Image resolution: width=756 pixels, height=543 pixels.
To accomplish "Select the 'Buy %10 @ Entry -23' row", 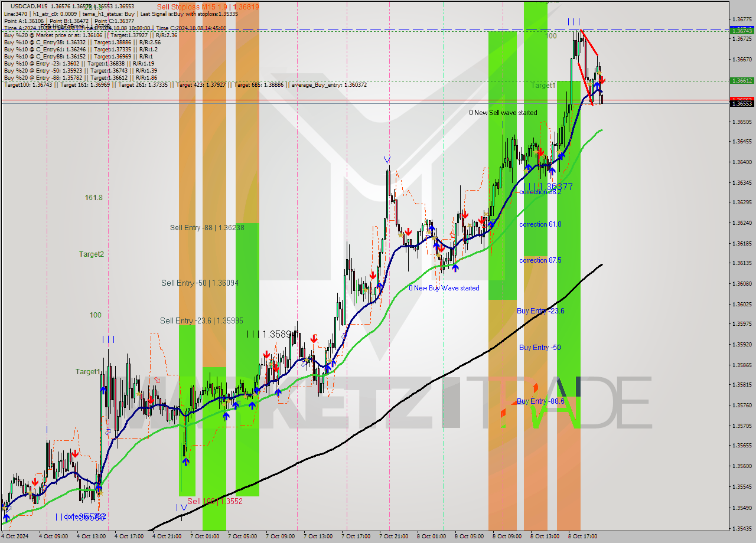I will [x=79, y=63].
